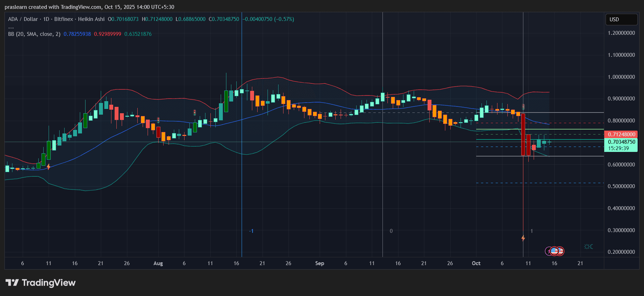Select the BB (20, SMA, close, 2) indicator legend
The width and height of the screenshot is (644, 296).
[34, 34]
